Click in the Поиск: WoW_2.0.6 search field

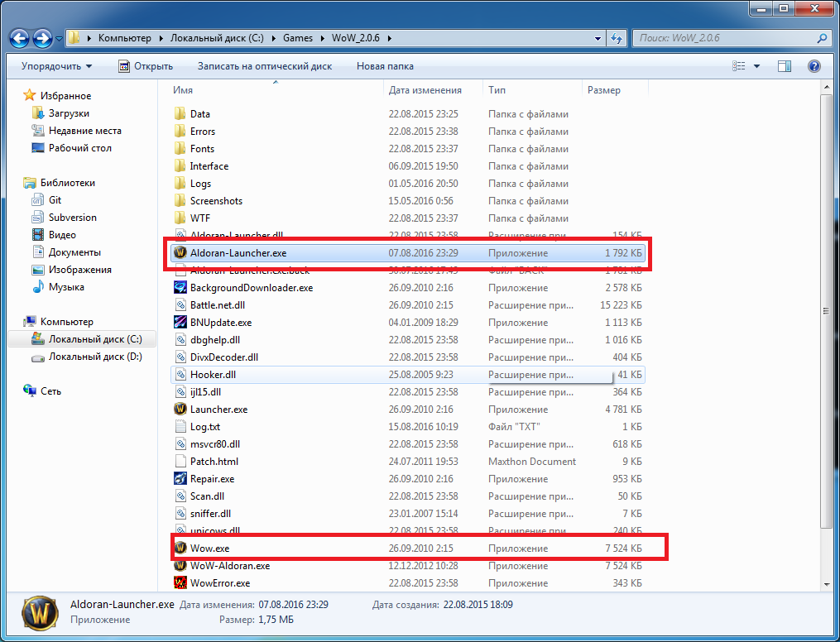click(x=725, y=38)
